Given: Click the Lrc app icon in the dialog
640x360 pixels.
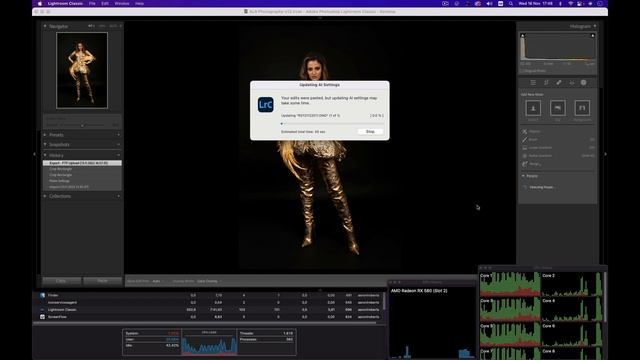Looking at the screenshot, I should pos(266,104).
